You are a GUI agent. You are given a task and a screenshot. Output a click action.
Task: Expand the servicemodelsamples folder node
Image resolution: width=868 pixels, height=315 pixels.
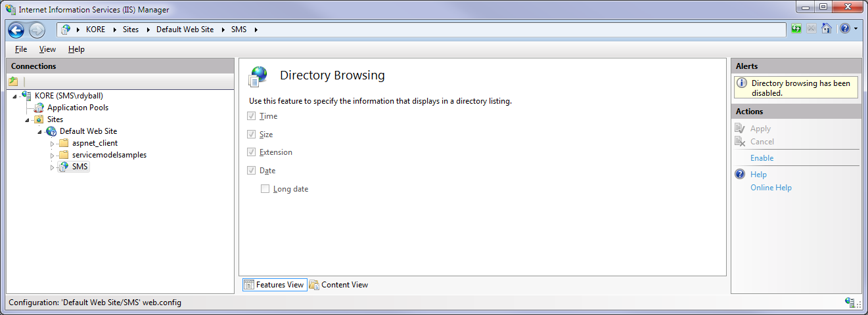coord(53,156)
